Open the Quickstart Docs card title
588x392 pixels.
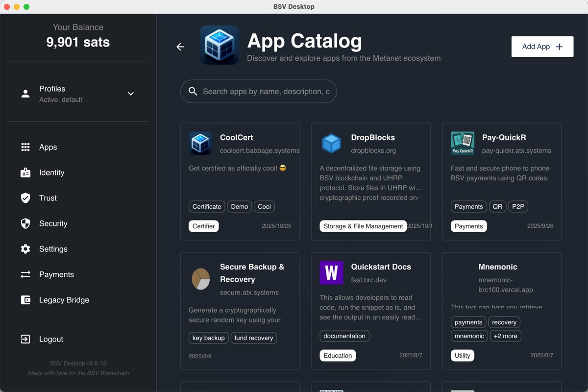coord(381,267)
